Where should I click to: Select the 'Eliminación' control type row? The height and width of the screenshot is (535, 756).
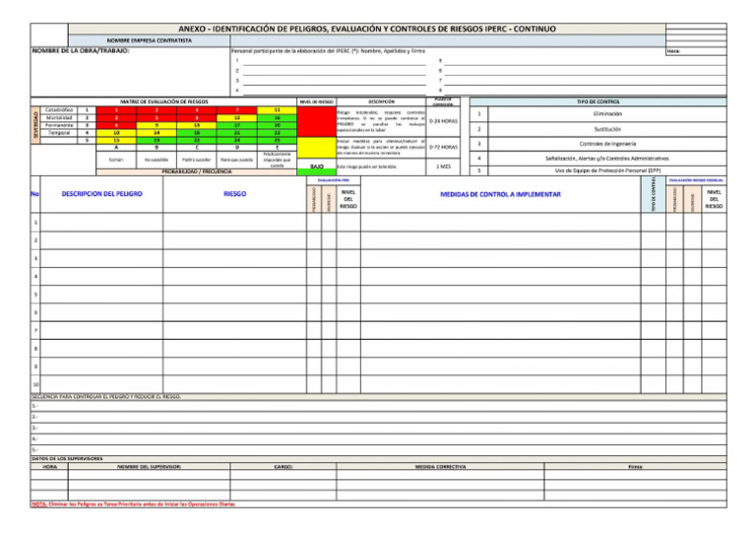pos(598,114)
